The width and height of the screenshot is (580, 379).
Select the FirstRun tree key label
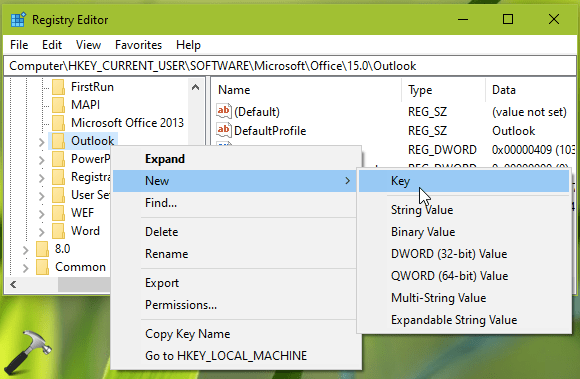(x=92, y=87)
